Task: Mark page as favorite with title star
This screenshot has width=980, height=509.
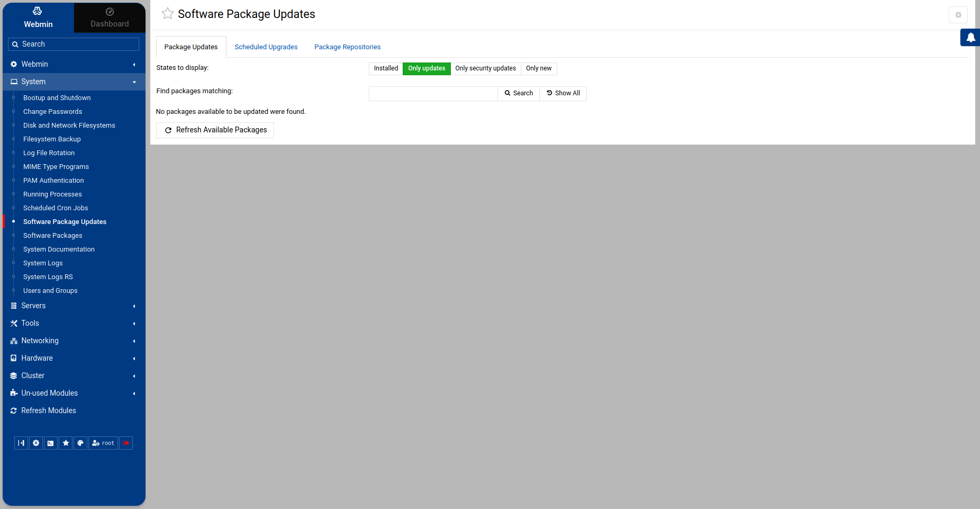Action: tap(167, 14)
